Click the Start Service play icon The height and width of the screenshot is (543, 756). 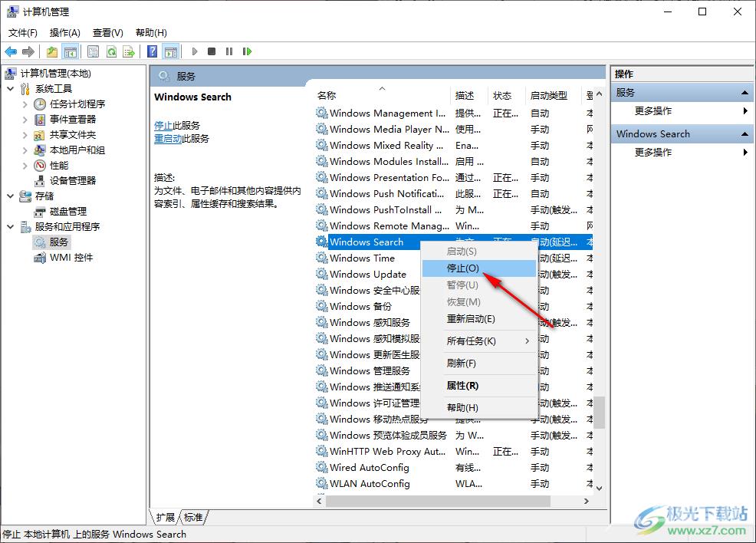[x=195, y=51]
